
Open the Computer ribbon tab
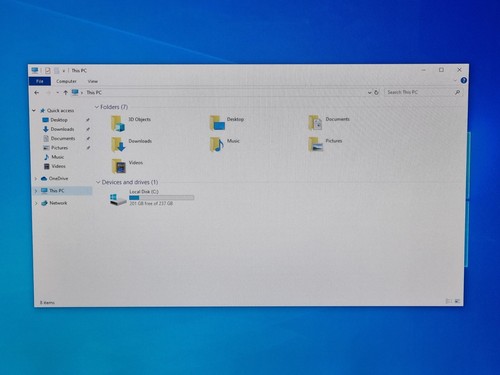pyautogui.click(x=66, y=81)
